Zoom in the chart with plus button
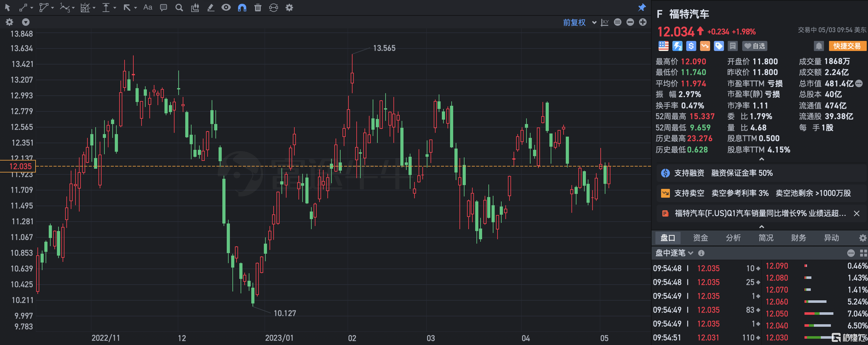The image size is (868, 345). [643, 22]
